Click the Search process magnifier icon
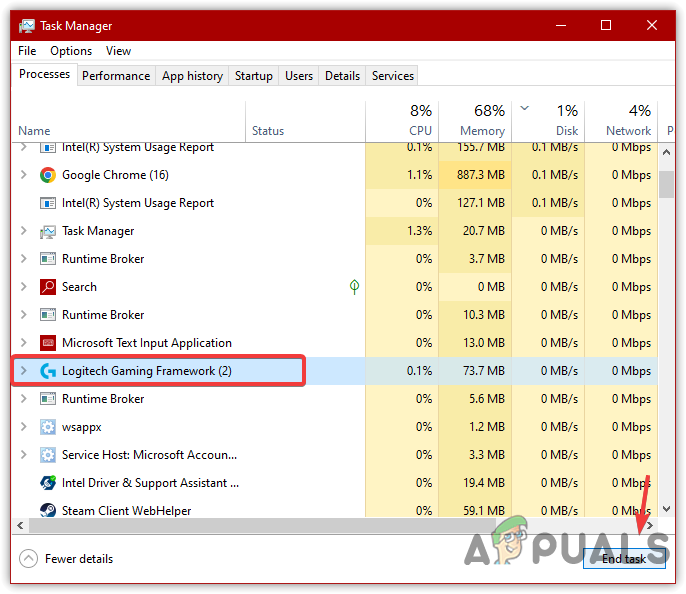Screen dimensions: 686x594 [x=48, y=287]
